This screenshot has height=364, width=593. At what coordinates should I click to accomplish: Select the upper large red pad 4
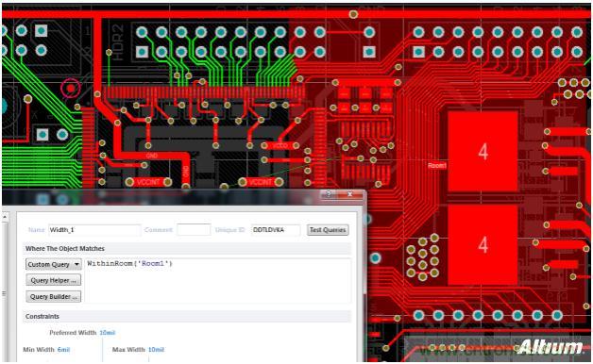point(483,152)
